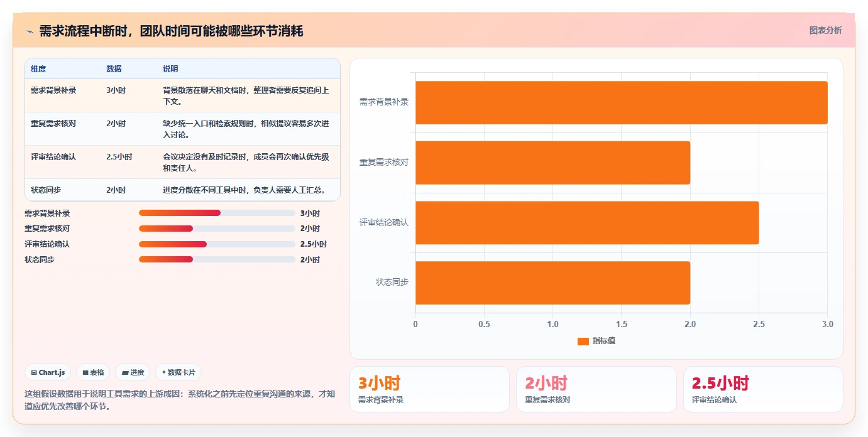Click the lightning icon beside the title
868x437 pixels.
click(30, 31)
